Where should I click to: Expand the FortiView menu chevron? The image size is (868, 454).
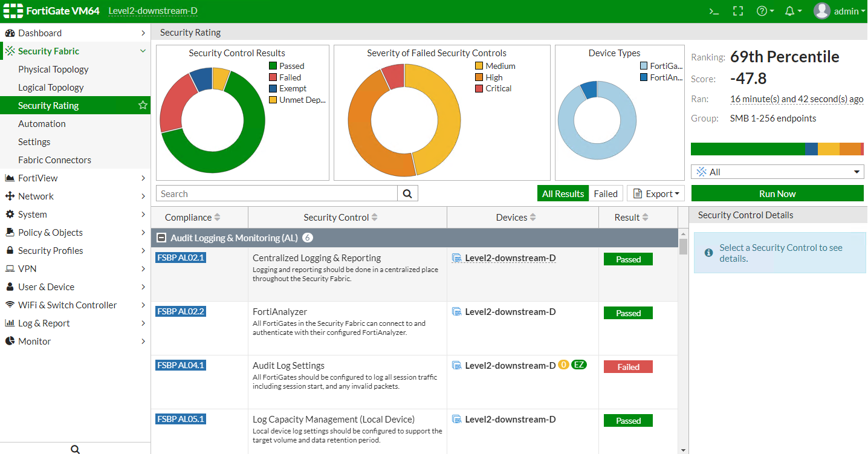(x=143, y=178)
